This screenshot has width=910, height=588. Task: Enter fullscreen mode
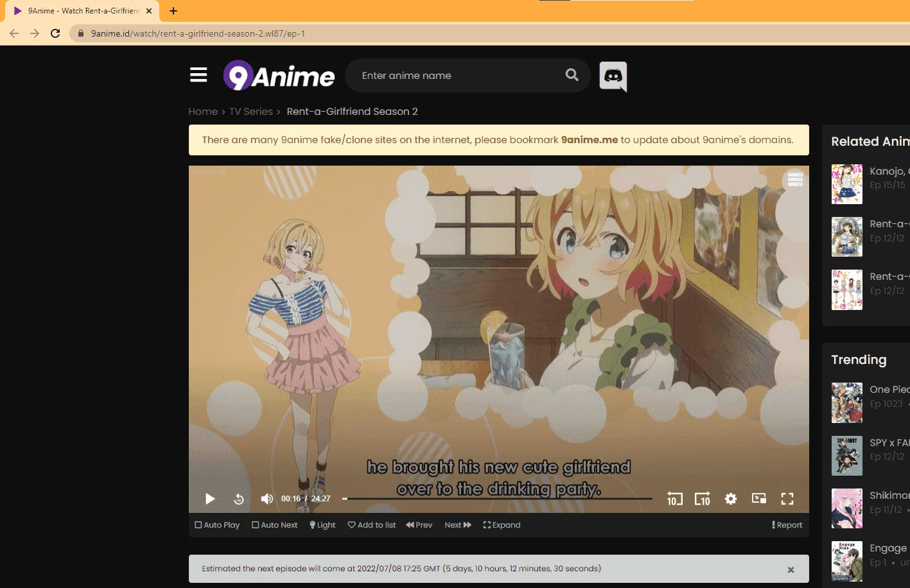click(787, 499)
